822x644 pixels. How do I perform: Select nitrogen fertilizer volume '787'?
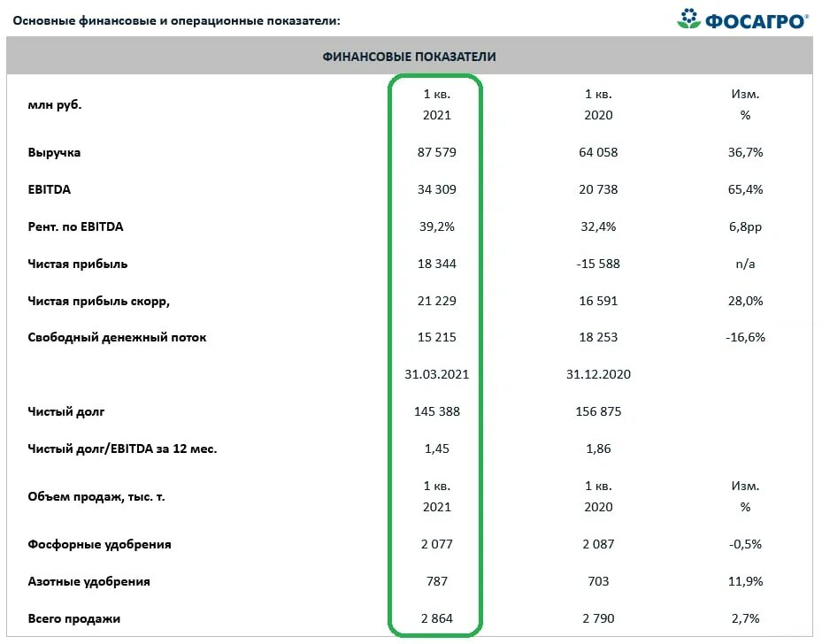(437, 582)
